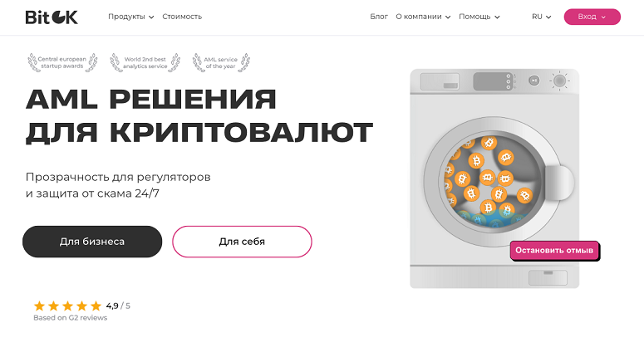Click the pink Остановить отмыв button

[554, 250]
